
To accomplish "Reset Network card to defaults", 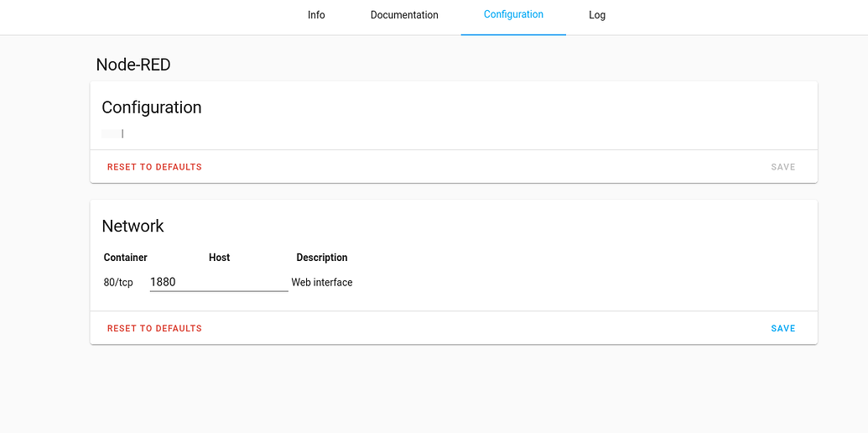I will (x=154, y=328).
